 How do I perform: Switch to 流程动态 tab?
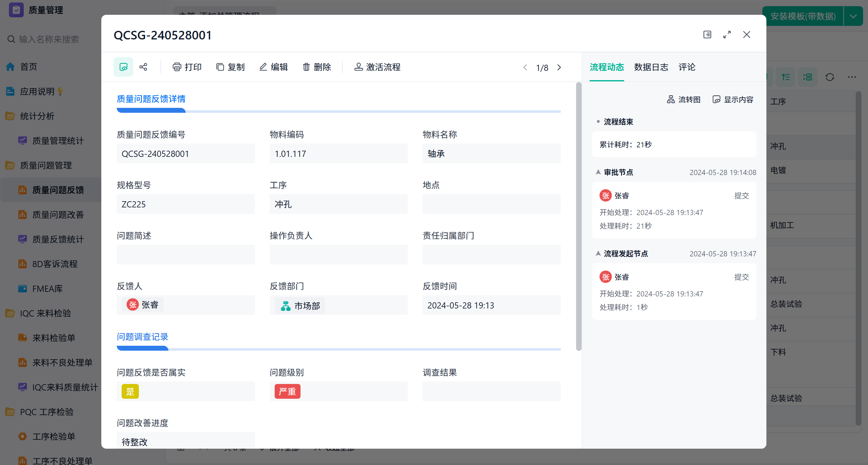[607, 67]
